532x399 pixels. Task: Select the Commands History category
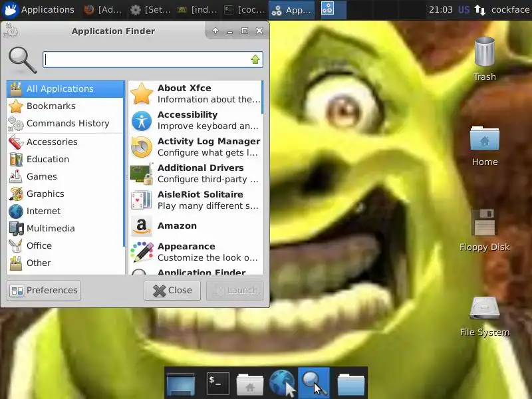pyautogui.click(x=65, y=124)
